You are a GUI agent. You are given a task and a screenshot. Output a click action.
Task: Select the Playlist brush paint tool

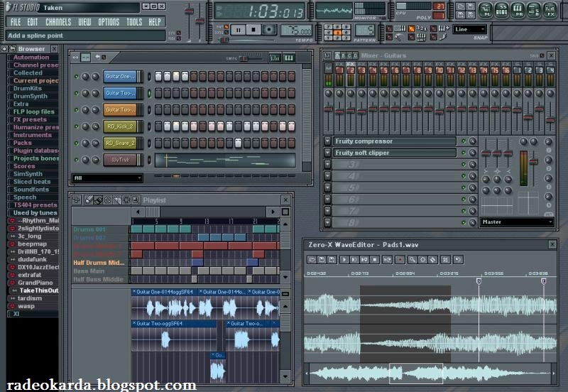98,200
